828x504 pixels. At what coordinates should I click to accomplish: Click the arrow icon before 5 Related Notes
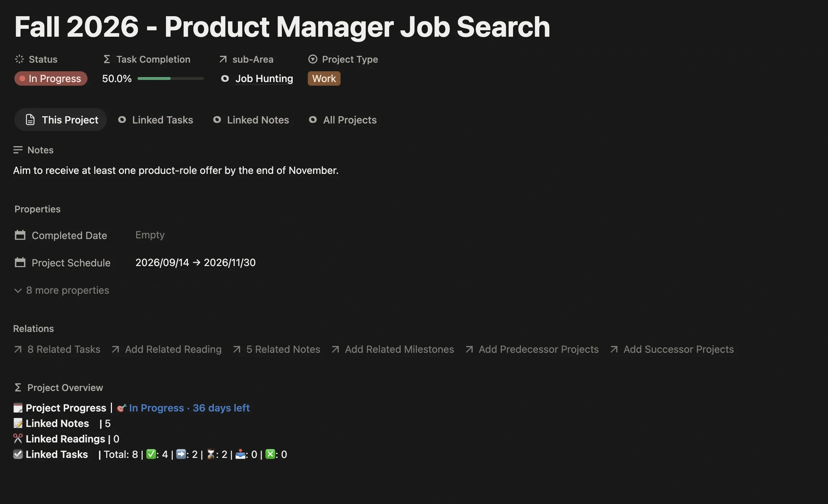237,349
